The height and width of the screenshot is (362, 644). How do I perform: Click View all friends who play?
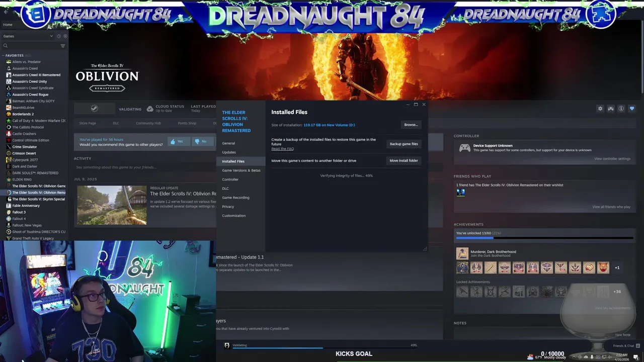(x=611, y=207)
